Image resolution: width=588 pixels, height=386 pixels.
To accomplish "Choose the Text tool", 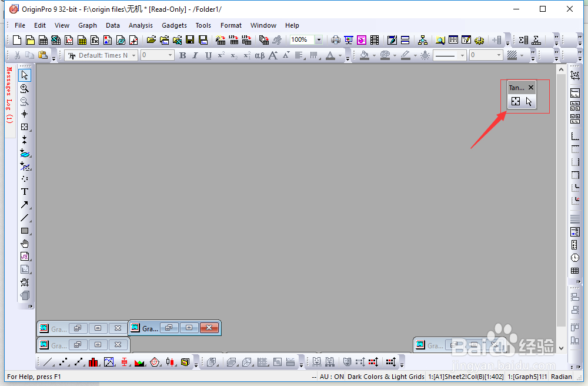I will [24, 192].
